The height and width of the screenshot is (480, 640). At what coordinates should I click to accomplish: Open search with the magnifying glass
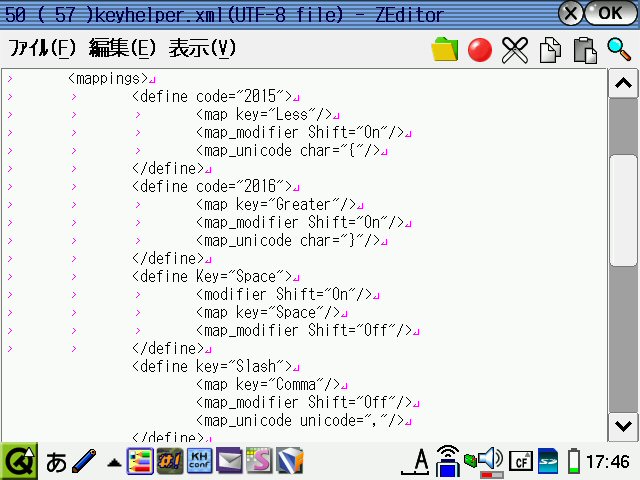(619, 49)
